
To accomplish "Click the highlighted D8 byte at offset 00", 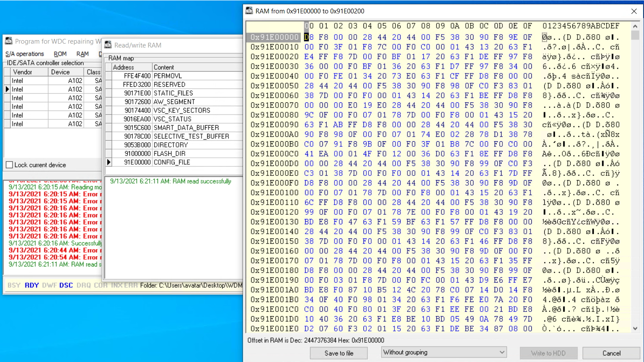I will tap(309, 37).
